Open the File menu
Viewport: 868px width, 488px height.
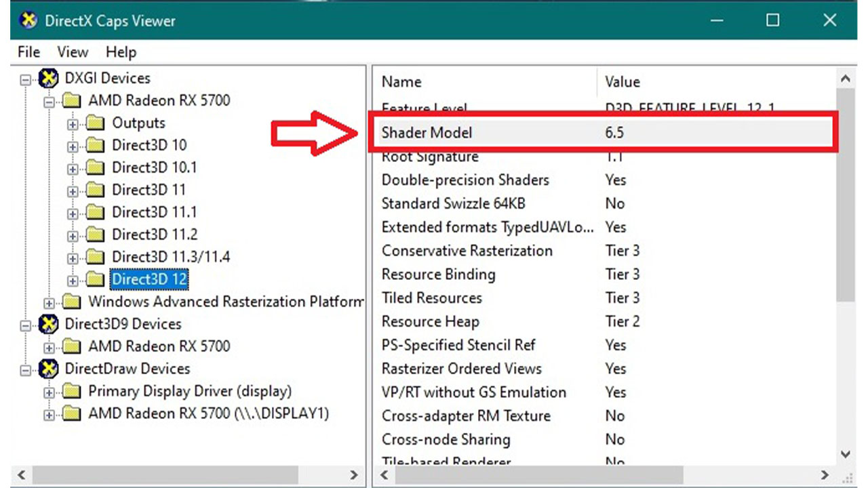[x=28, y=52]
